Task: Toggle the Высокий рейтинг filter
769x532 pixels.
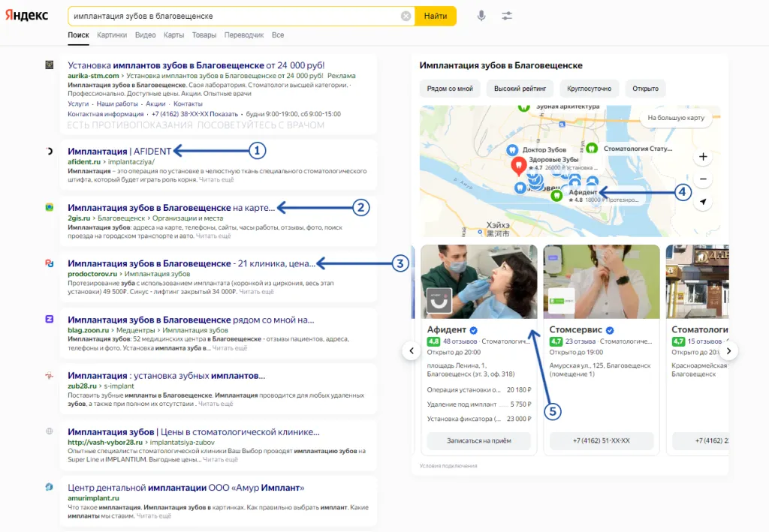Action: click(x=523, y=89)
